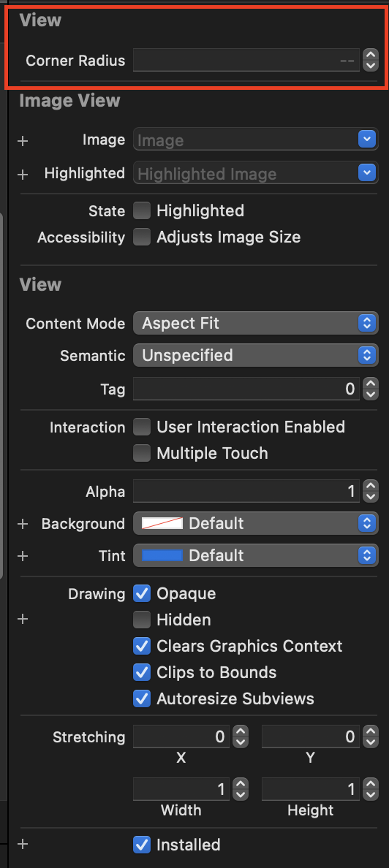Viewport: 389px width, 868px height.
Task: Click the Background Default color swatch
Action: coord(162,523)
